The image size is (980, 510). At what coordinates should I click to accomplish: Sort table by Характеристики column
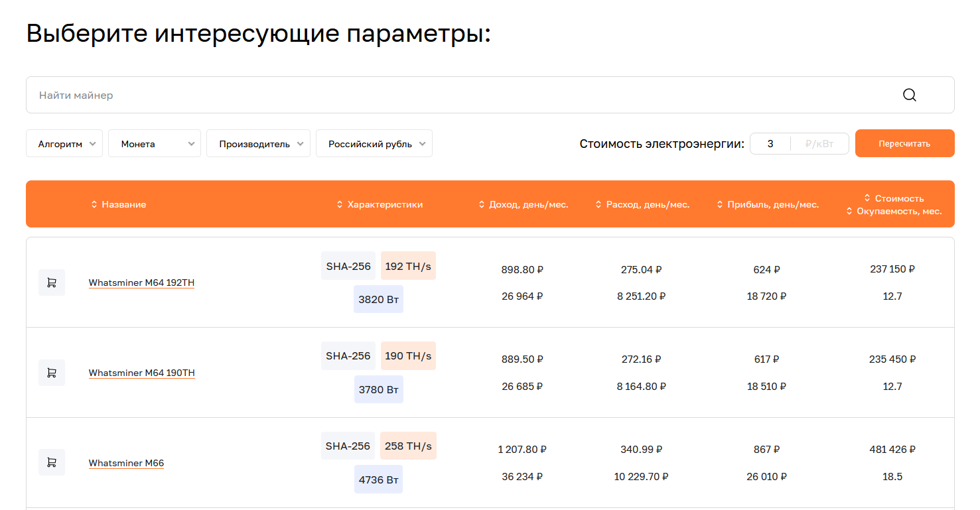pos(380,204)
